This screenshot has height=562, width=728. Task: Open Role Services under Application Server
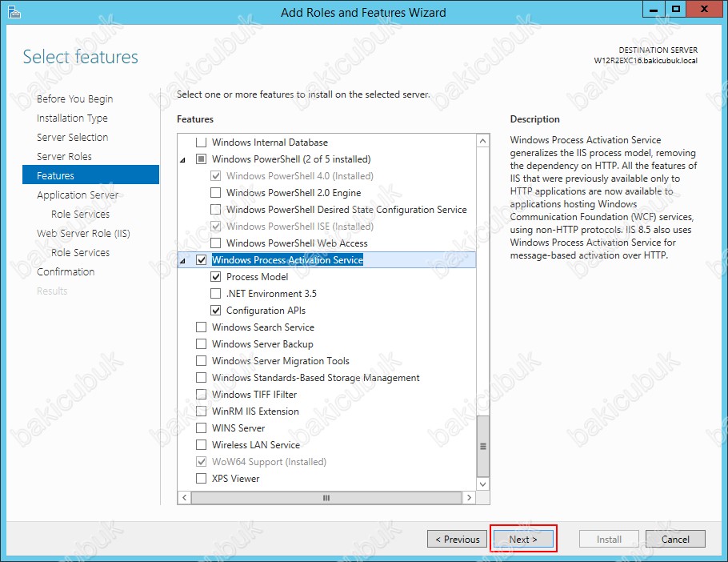80,214
